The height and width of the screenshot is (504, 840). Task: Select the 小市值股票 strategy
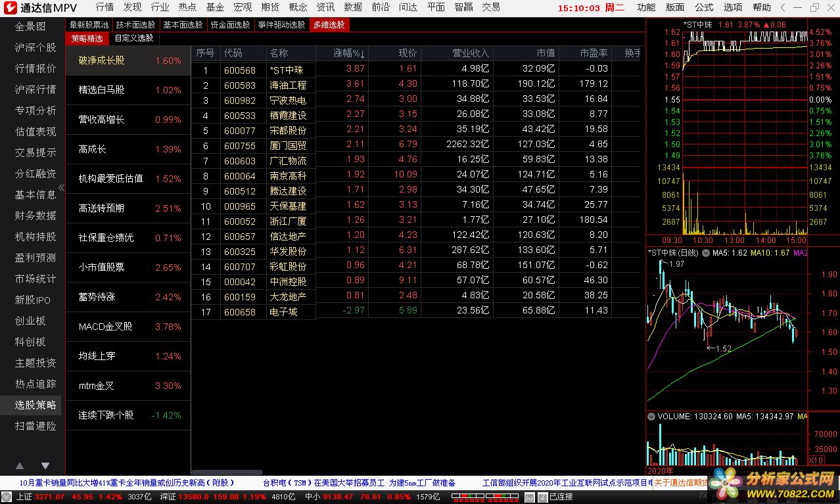[x=128, y=267]
